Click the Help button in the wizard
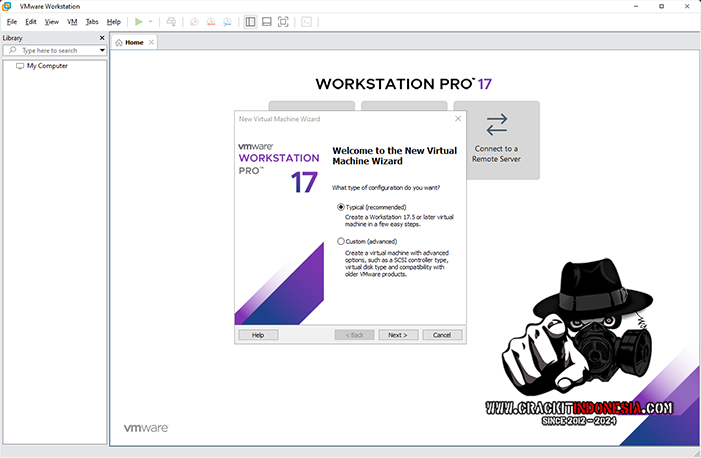The height and width of the screenshot is (458, 701). [x=258, y=335]
